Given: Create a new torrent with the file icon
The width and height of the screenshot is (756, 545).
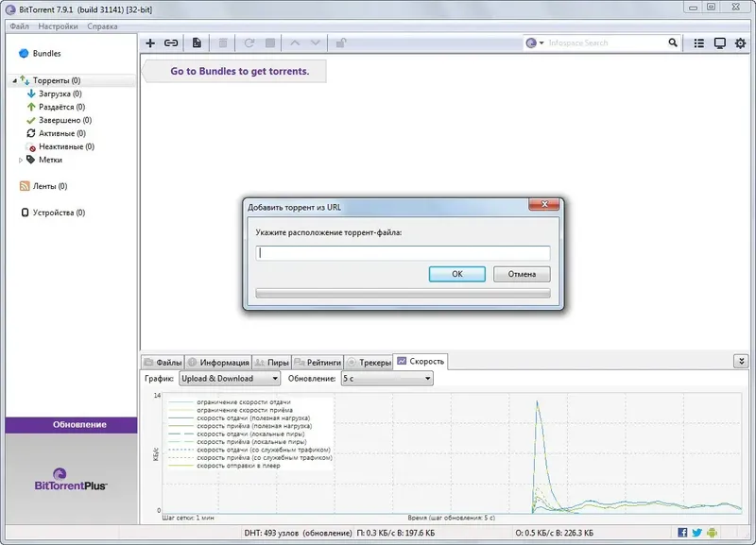Looking at the screenshot, I should click(197, 43).
